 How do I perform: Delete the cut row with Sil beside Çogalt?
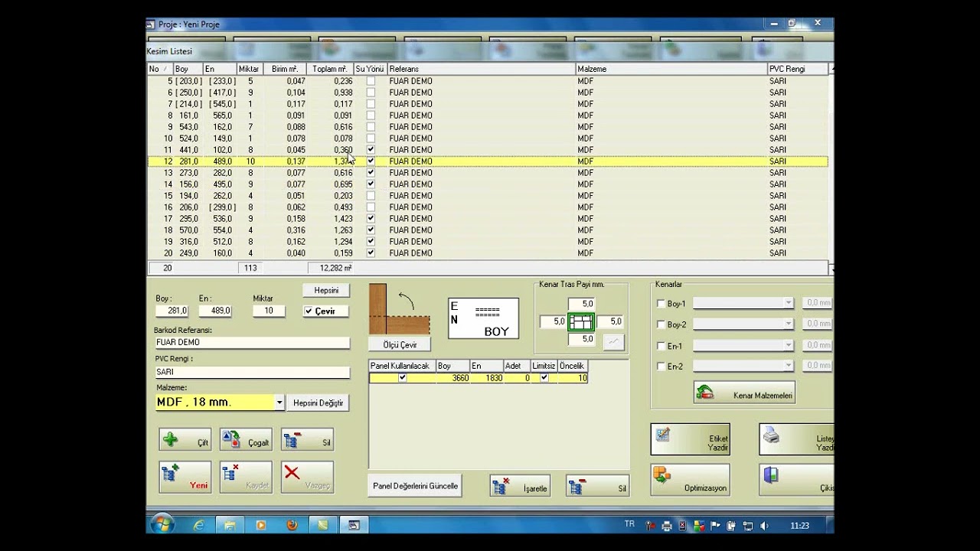(307, 439)
